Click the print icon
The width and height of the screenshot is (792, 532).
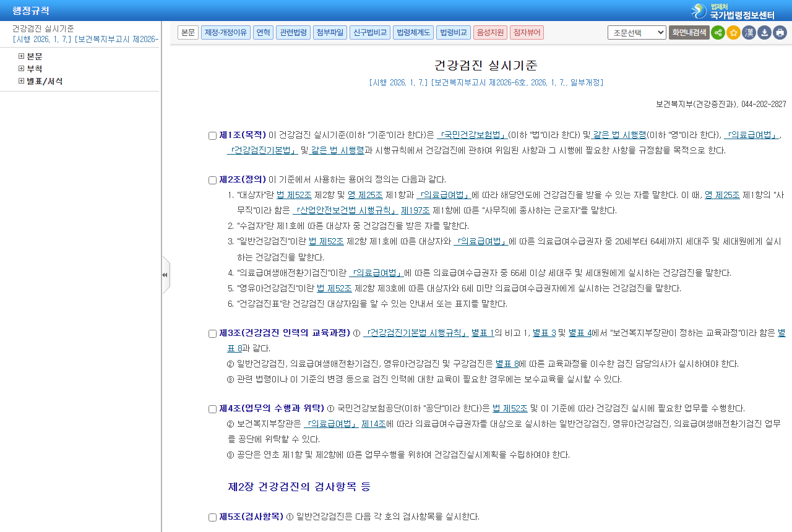tap(780, 33)
